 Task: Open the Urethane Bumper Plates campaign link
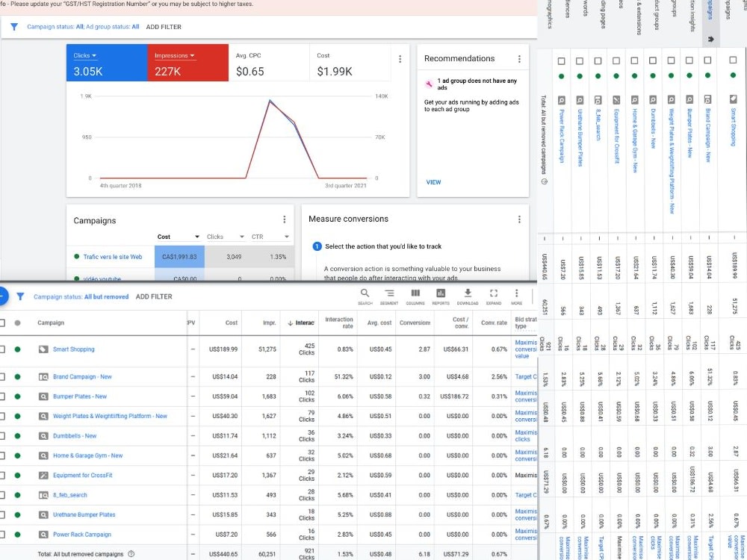point(84,514)
